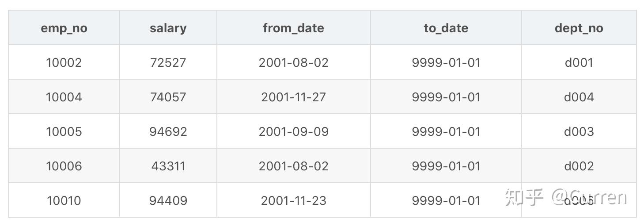Click the from_date column header
Screen dimensions: 644x223
(293, 28)
